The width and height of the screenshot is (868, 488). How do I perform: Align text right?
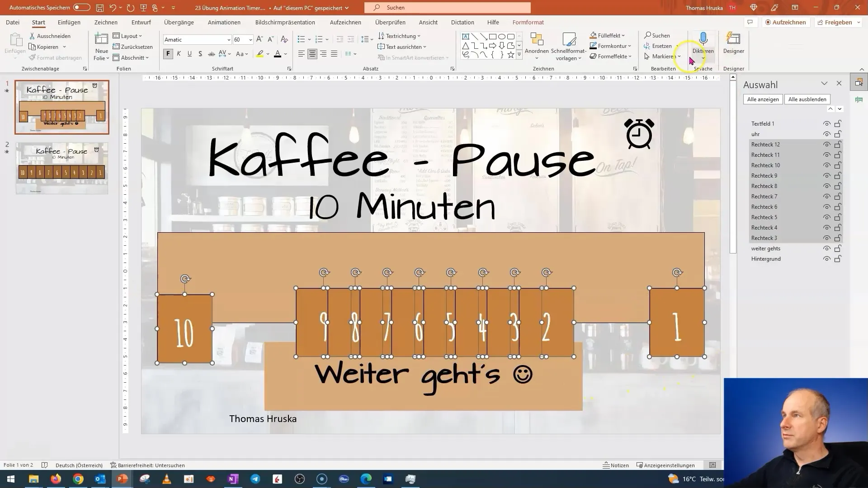click(323, 54)
